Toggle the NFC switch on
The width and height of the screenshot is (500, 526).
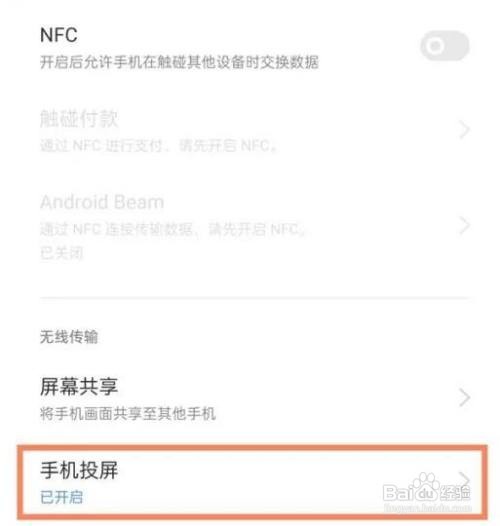coord(445,46)
